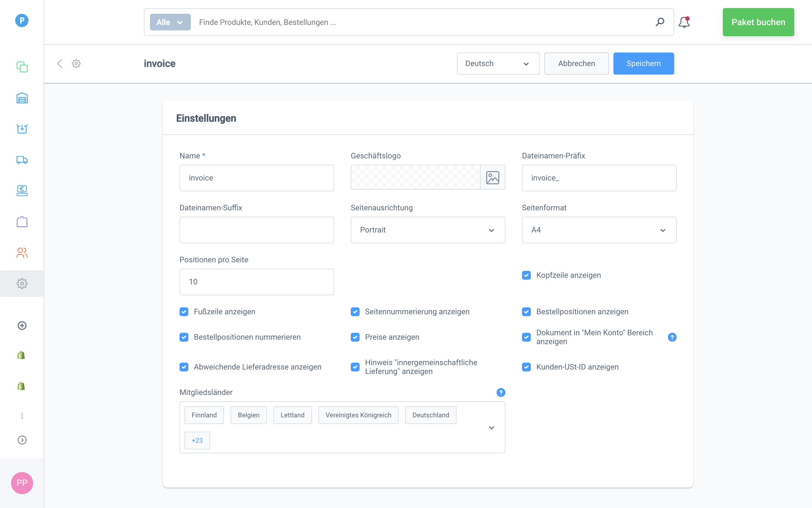This screenshot has width=812, height=508.
Task: Open the settings gear in the sidebar
Action: pos(22,284)
